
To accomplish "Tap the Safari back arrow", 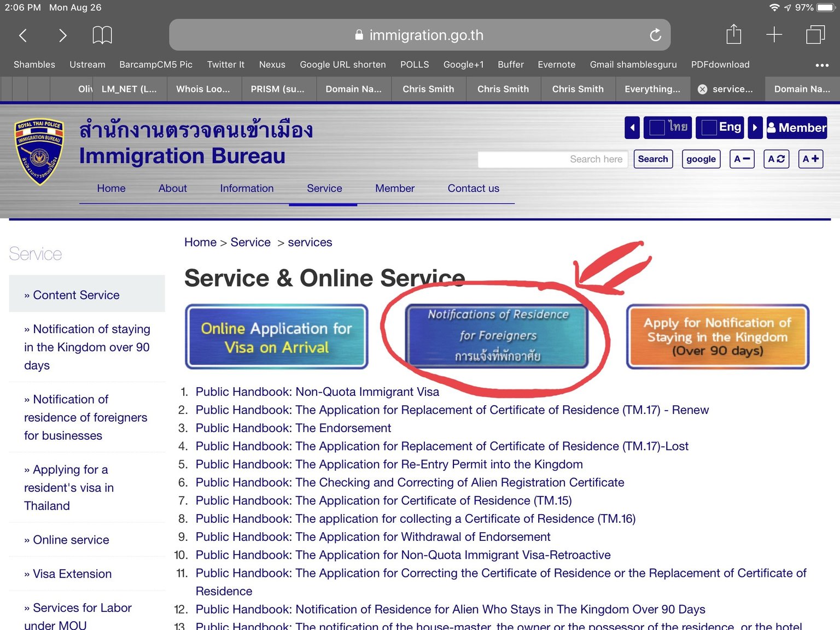I will coord(23,36).
